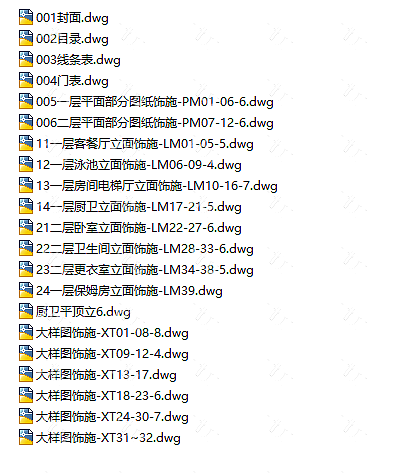The image size is (407, 474).
Task: Click the 004门表.dwg file icon
Action: coord(26,80)
